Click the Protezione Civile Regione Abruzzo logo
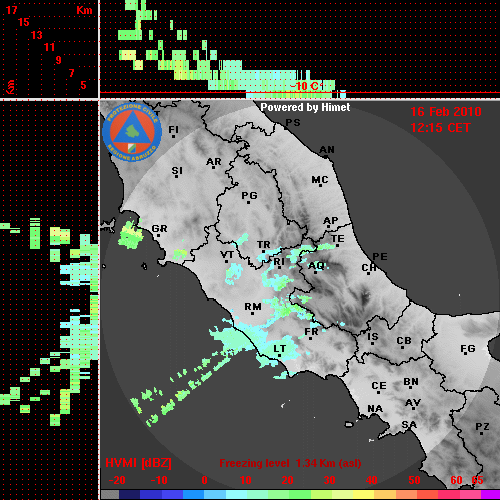 (x=132, y=132)
